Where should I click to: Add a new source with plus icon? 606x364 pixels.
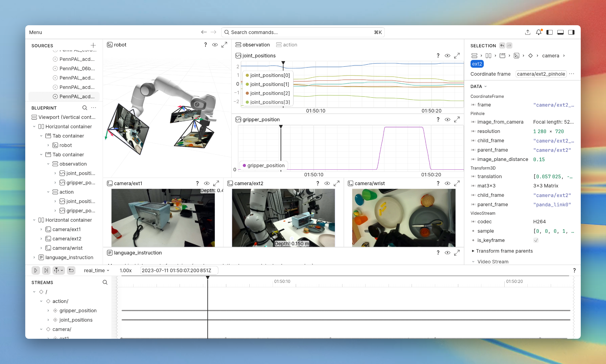[93, 45]
